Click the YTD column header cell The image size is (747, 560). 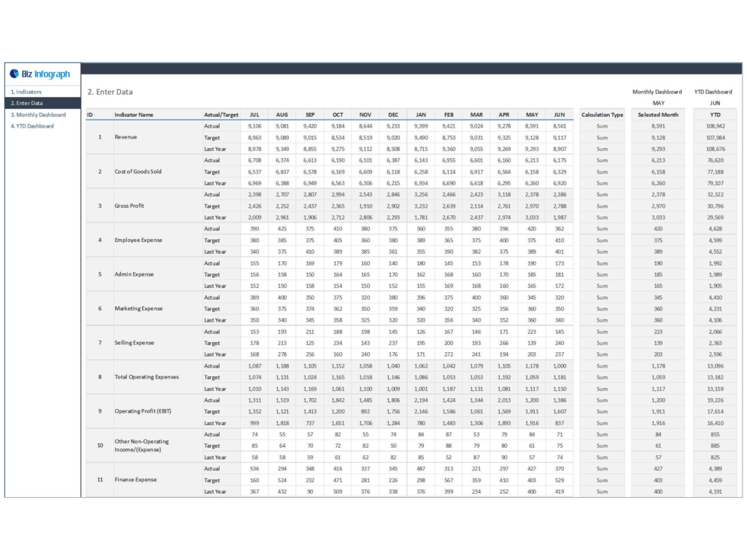[713, 114]
